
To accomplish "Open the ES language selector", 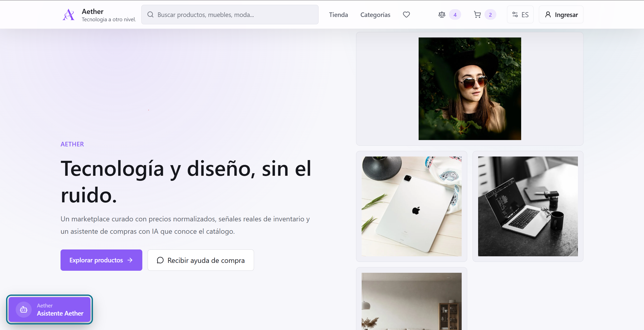I will (520, 15).
